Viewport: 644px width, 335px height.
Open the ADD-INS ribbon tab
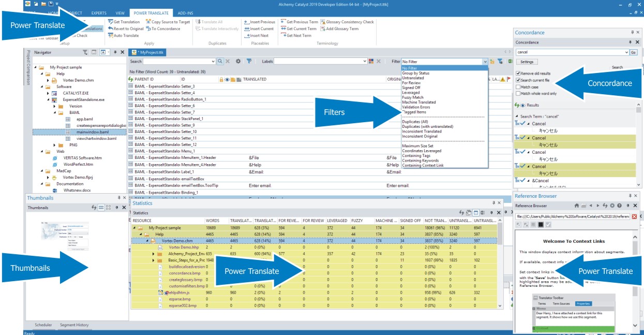click(185, 12)
